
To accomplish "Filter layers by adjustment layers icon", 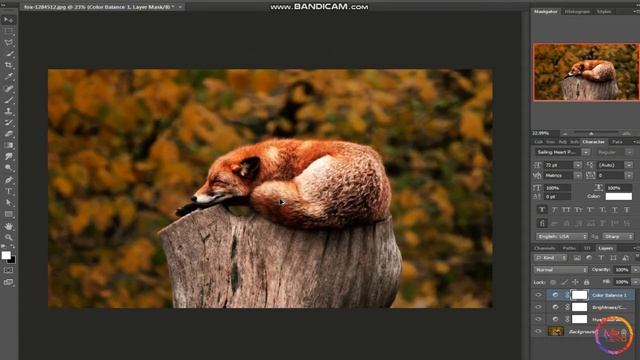I will coord(589,258).
